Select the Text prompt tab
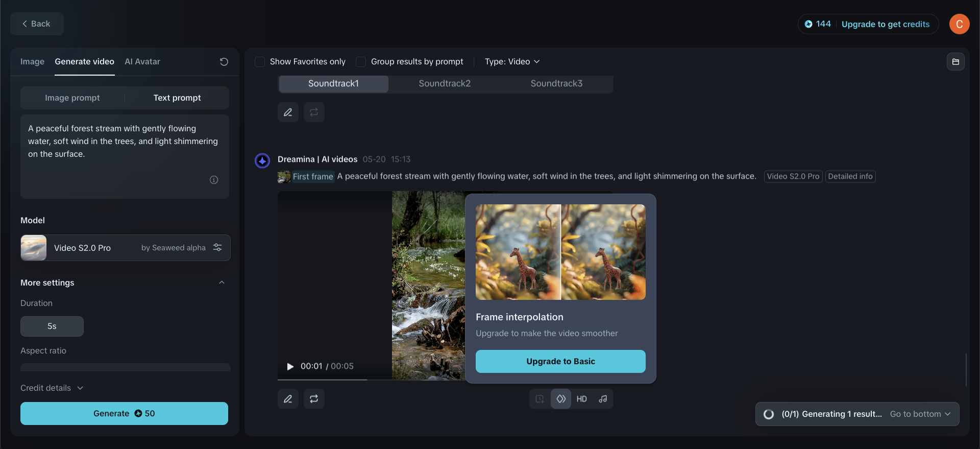This screenshot has height=449, width=980. [x=177, y=98]
